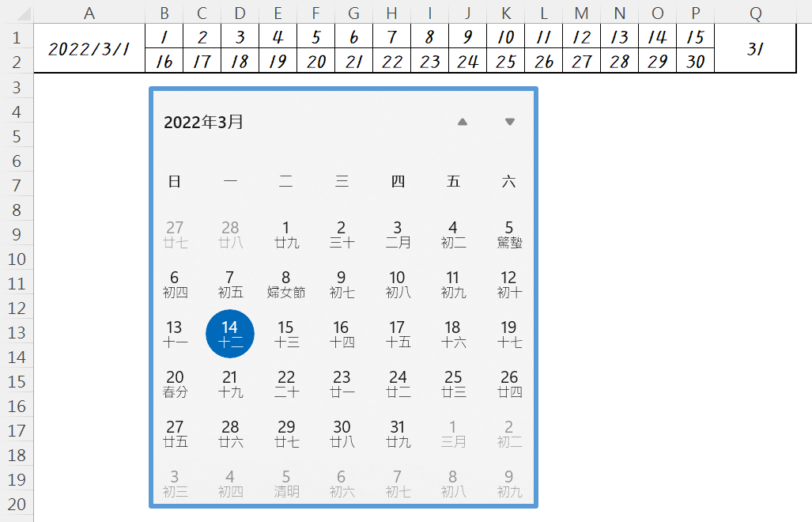Choose March 8 婦女節
This screenshot has height=522, width=812.
[286, 284]
